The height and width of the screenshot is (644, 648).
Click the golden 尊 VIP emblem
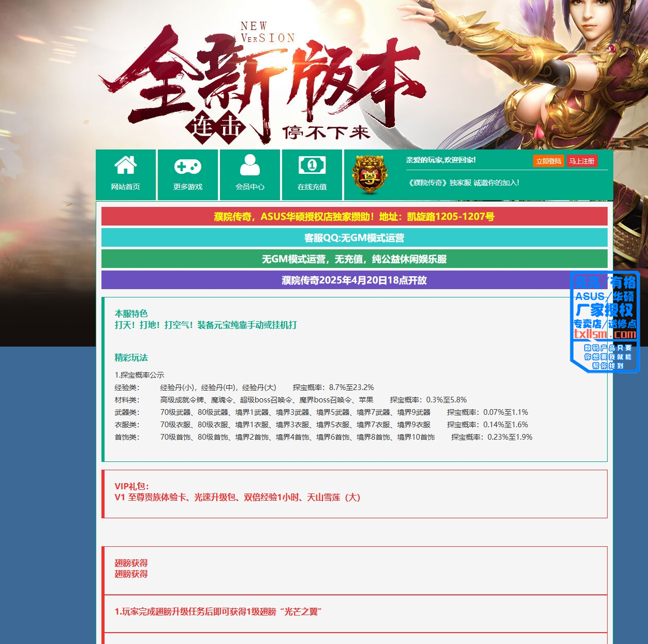[x=369, y=175]
